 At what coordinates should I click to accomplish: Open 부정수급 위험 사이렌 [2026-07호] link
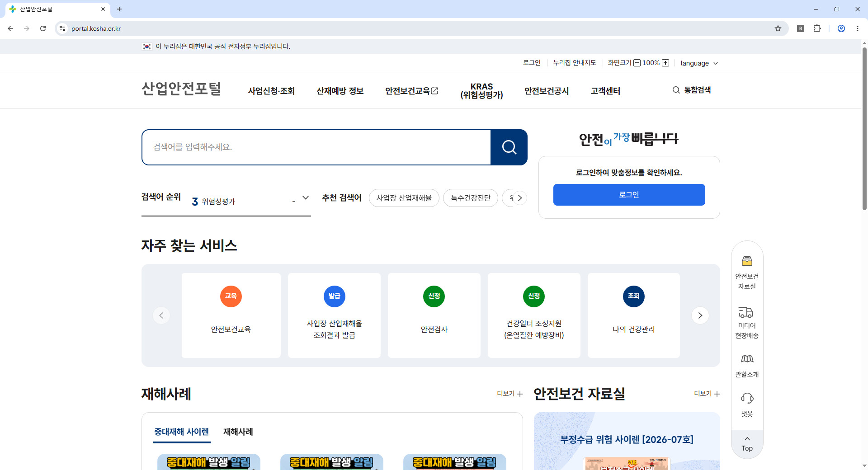627,439
